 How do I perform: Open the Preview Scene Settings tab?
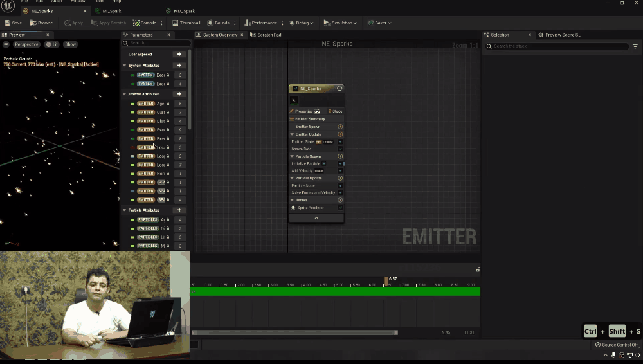[x=562, y=35]
